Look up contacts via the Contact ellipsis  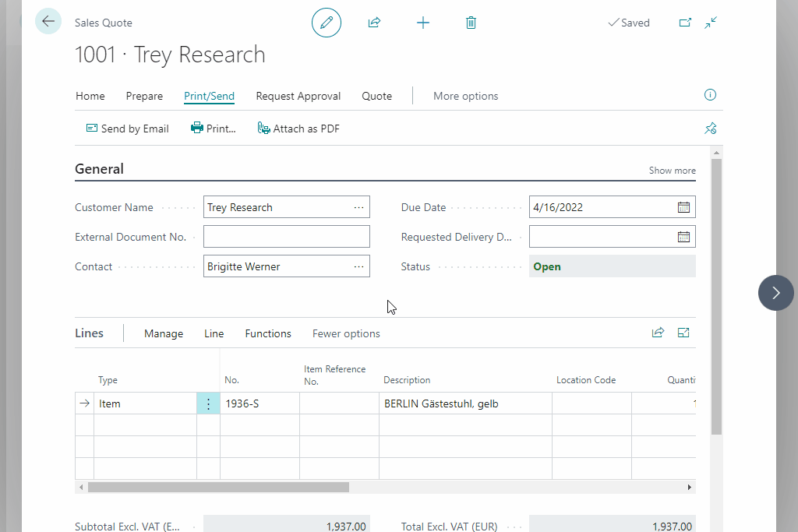358,266
